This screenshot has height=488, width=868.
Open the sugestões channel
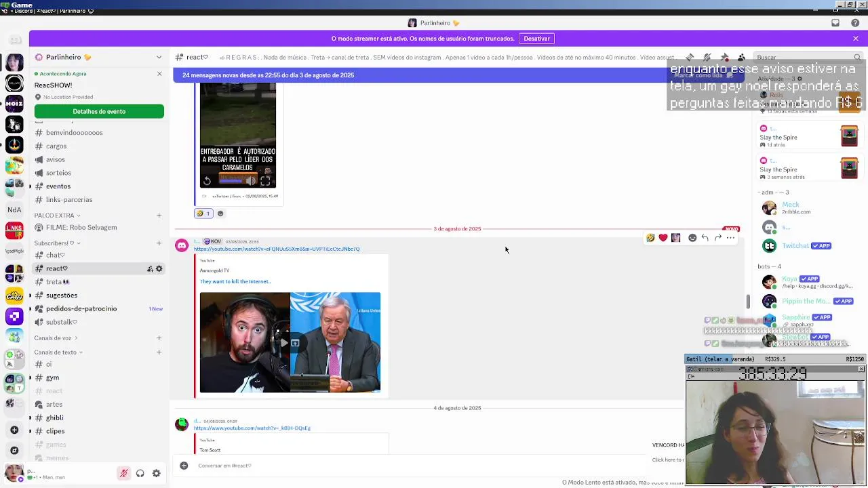[62, 296]
